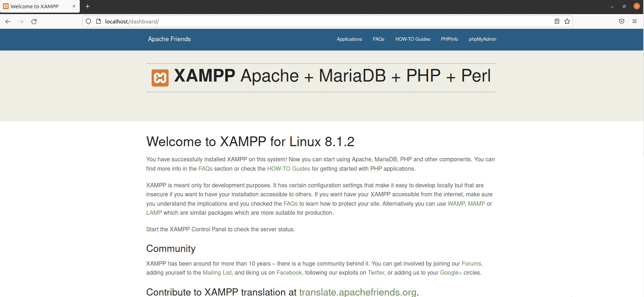Screen dimensions: 644x297
Task: Click the page info icon in address bar
Action: pos(98,22)
